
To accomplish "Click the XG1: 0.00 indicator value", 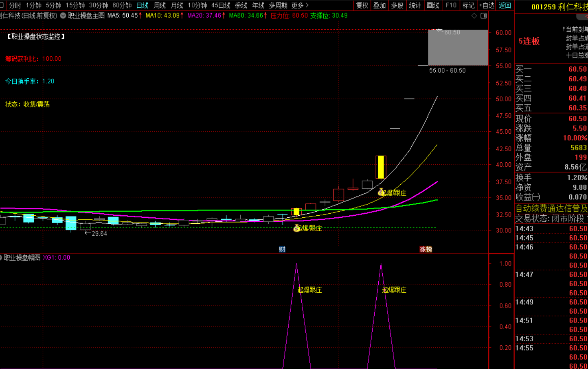I will (x=57, y=258).
